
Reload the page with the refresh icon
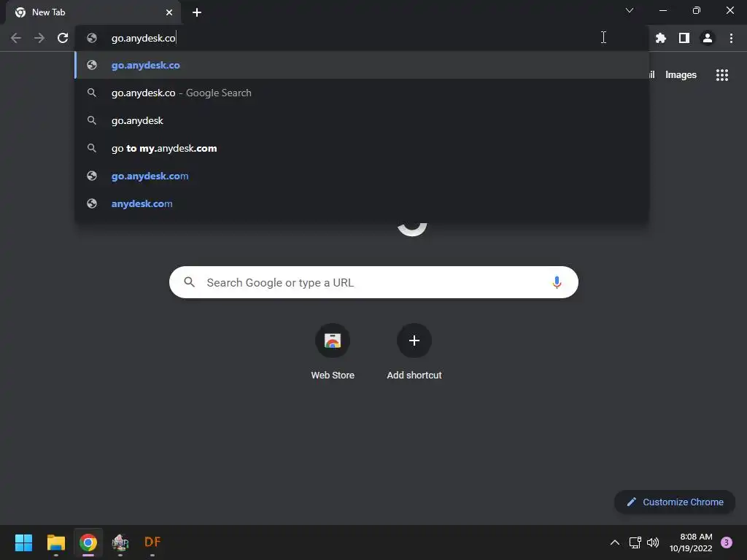63,38
